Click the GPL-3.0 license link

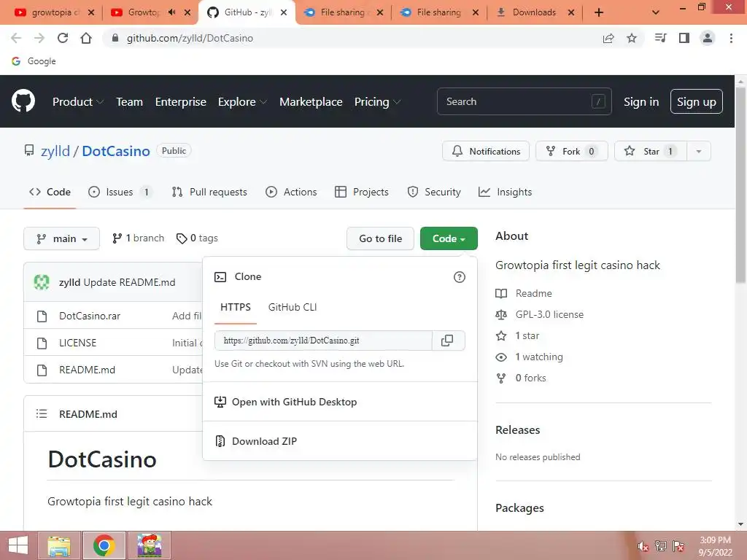click(549, 315)
